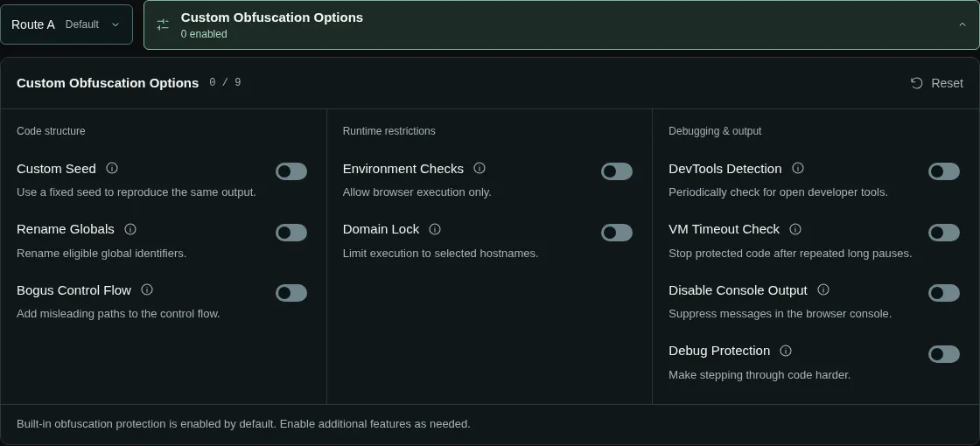Click 'Limit execution to selected hostnames.' text
Viewport: 980px width, 446px height.
tap(441, 254)
